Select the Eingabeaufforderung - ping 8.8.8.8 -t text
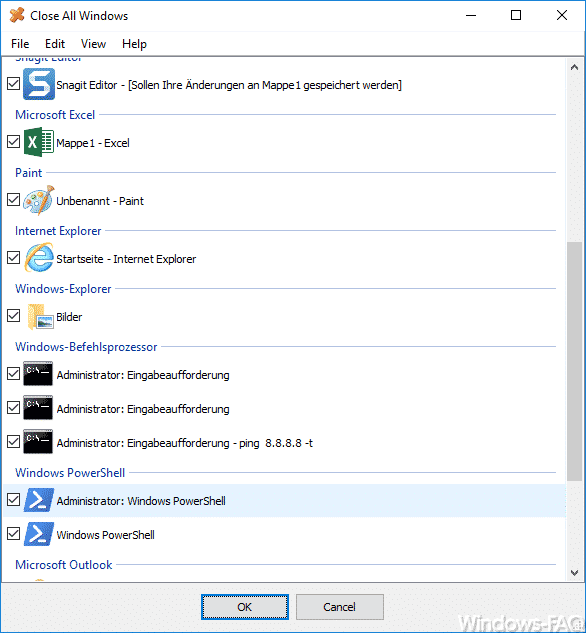The height and width of the screenshot is (633, 586). (185, 443)
